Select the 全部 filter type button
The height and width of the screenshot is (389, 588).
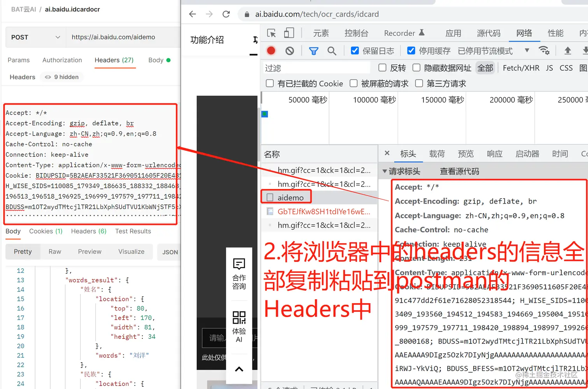coord(485,68)
